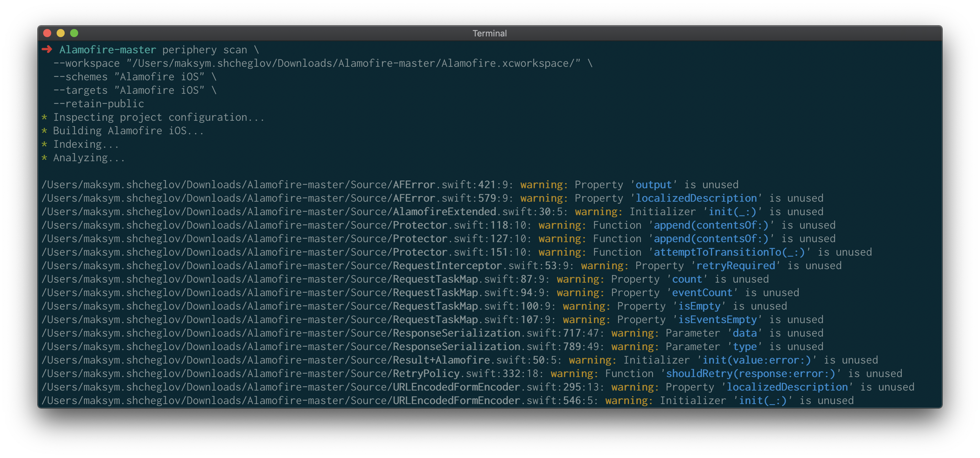Click 'append(contentsOf:)' on Protector line 127
Viewport: 980px width, 458px height.
[711, 239]
